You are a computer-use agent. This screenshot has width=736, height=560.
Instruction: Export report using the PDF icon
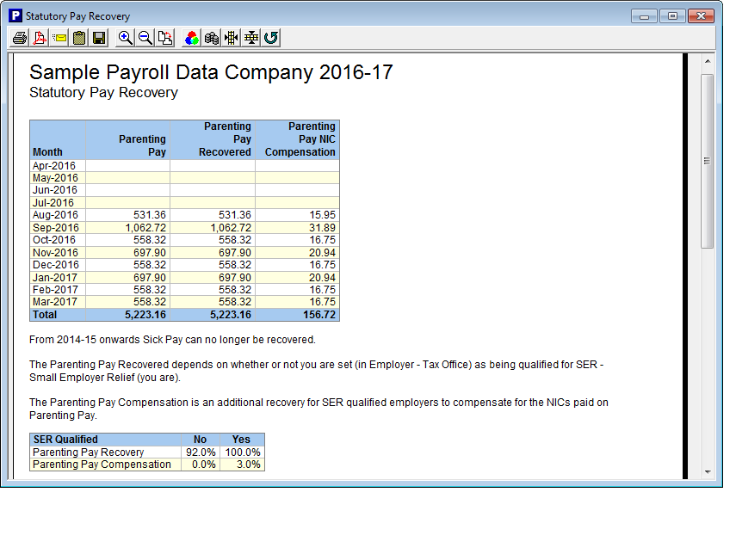coord(39,38)
